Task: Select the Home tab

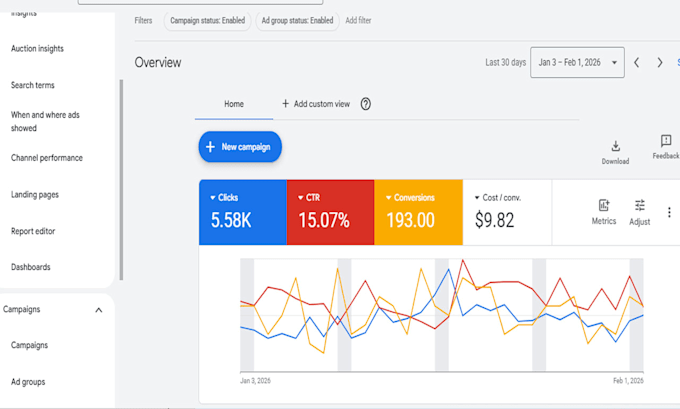Action: tap(234, 104)
